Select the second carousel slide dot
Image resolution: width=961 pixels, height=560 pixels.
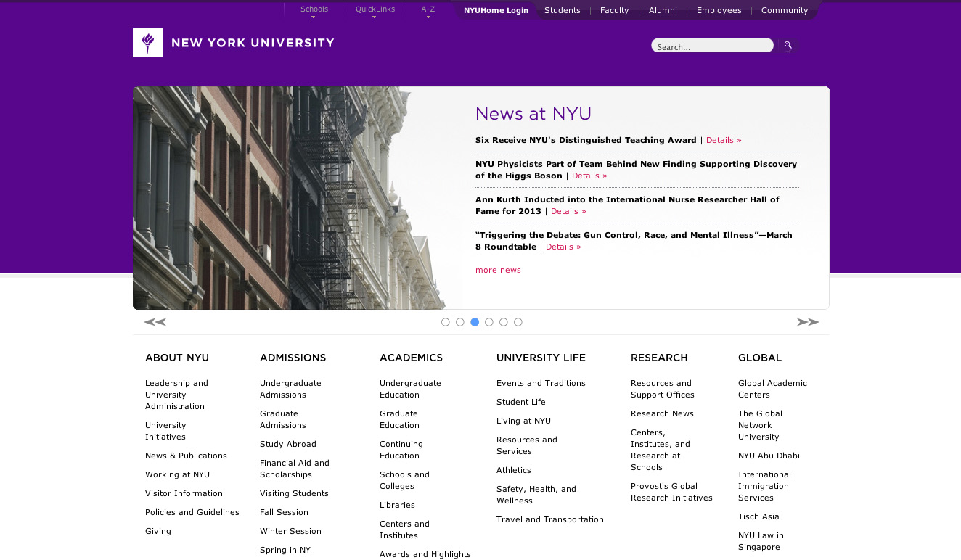(460, 322)
